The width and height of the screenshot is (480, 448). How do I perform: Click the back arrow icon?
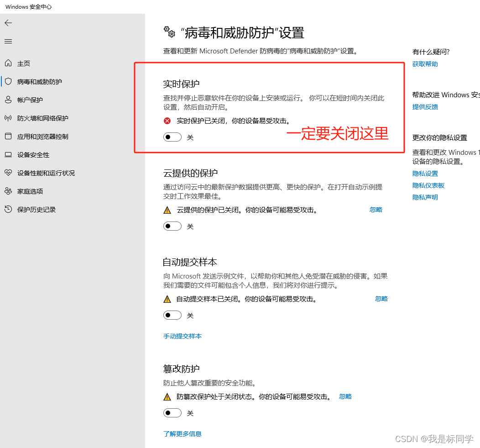[8, 23]
